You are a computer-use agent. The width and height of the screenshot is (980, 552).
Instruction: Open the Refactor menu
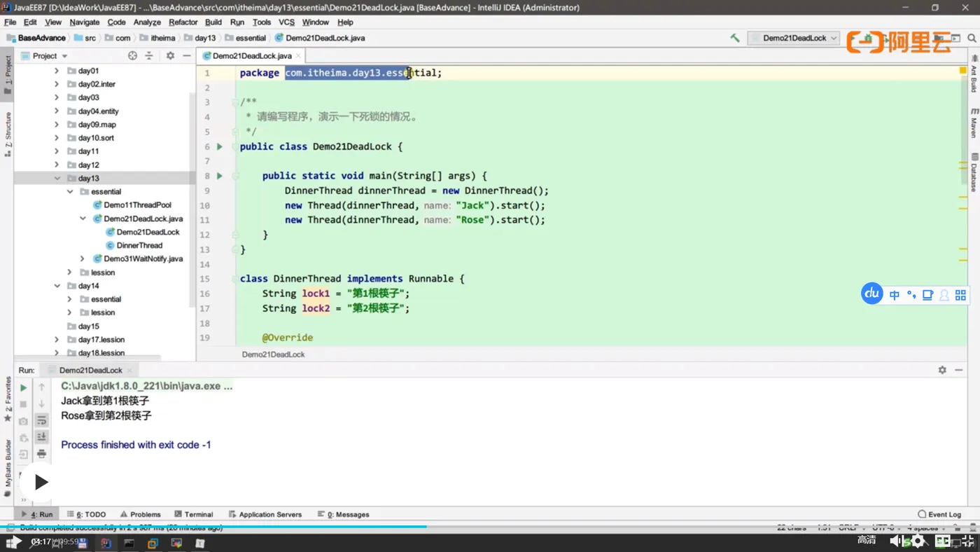pos(183,22)
